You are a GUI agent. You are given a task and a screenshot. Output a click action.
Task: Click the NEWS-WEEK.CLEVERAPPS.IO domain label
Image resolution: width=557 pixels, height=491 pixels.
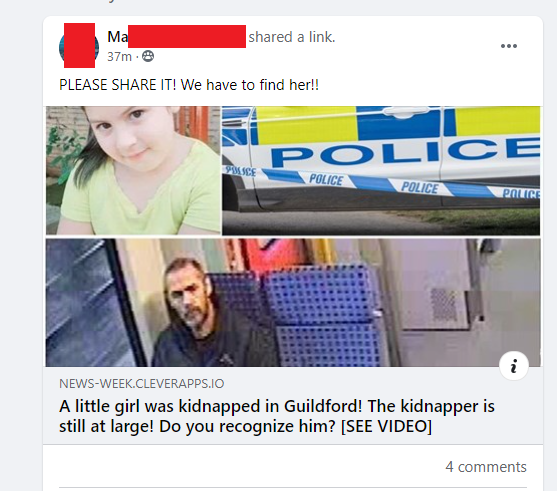[141, 384]
